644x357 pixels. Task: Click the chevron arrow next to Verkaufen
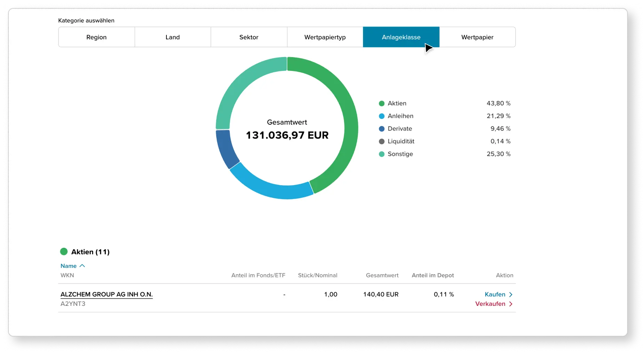tap(511, 304)
